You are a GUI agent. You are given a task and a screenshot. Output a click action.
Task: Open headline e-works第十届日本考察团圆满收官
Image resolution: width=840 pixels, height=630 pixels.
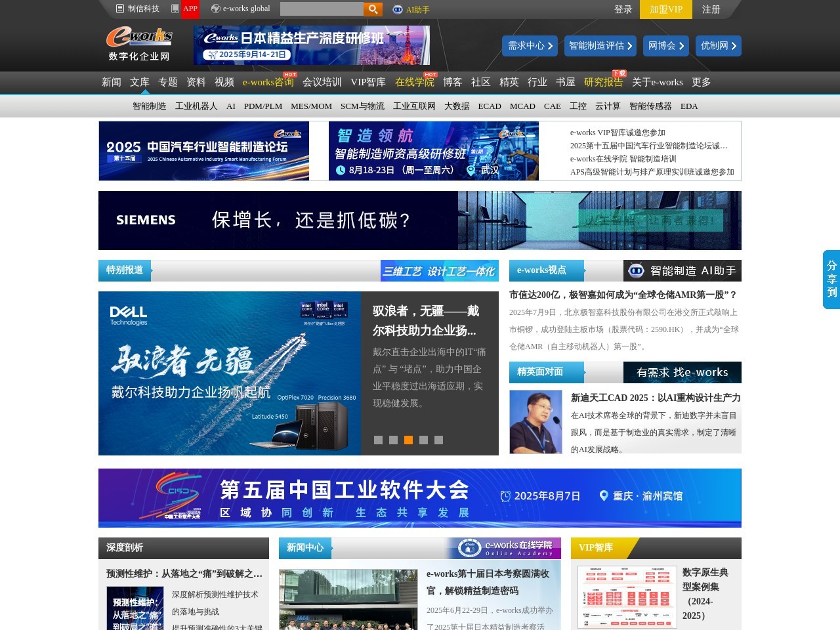coord(488,582)
